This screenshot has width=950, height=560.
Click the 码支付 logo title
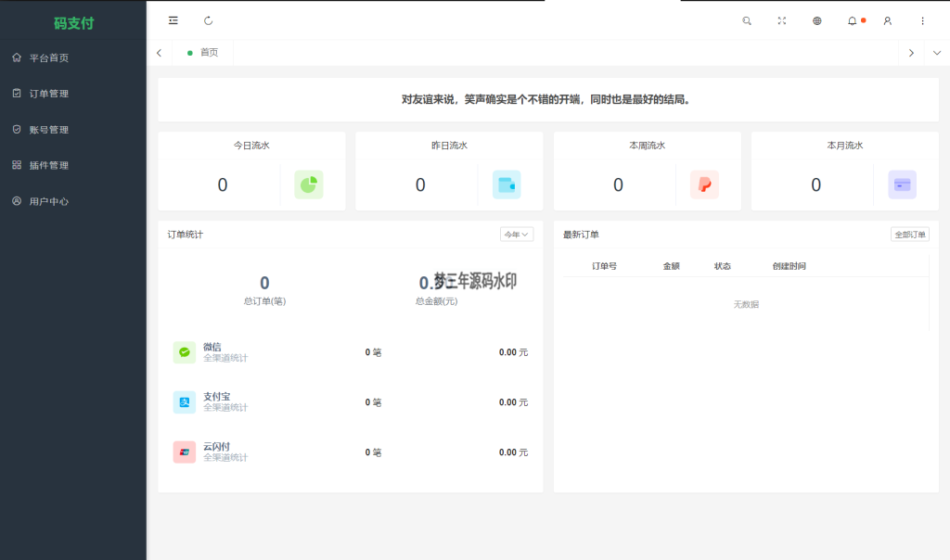click(73, 23)
